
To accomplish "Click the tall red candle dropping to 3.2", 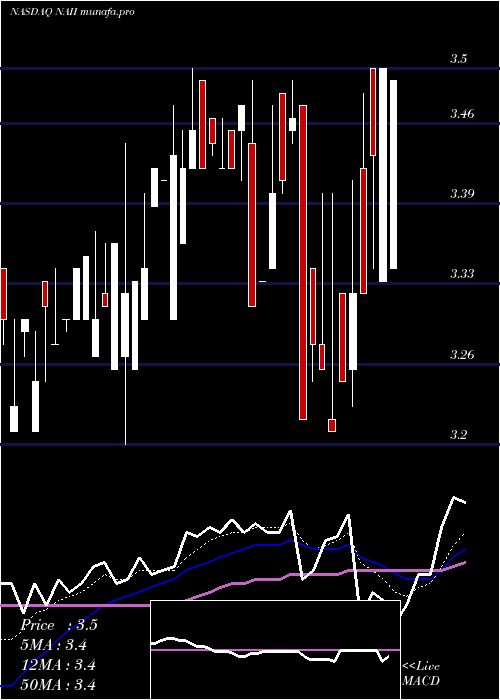I will [x=303, y=262].
